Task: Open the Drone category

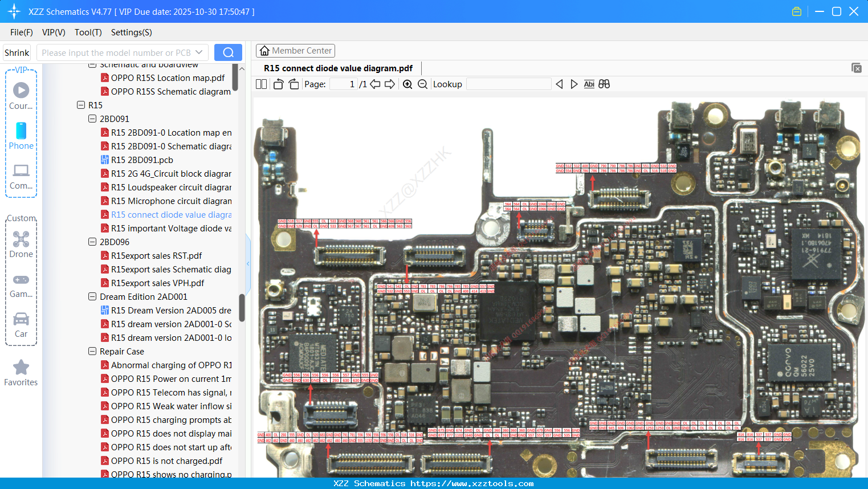Action: [21, 244]
